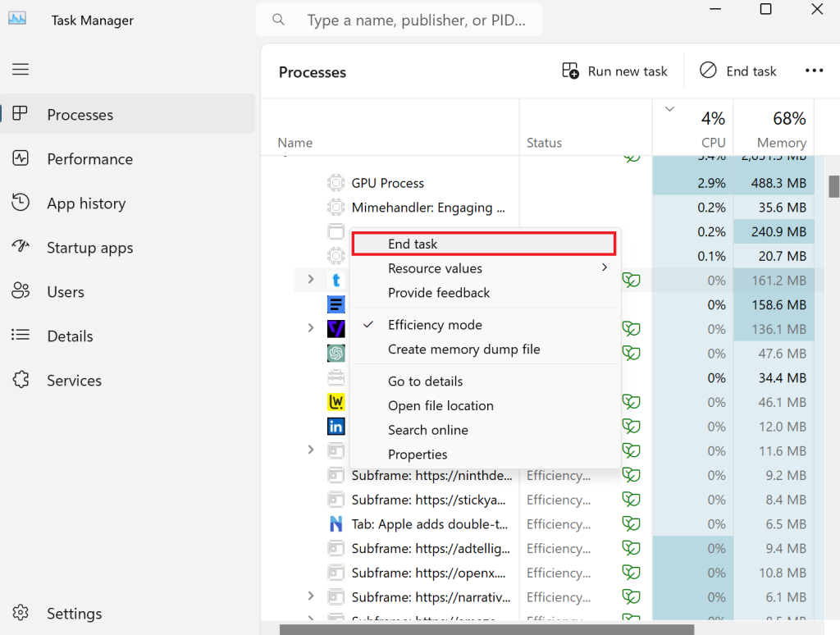This screenshot has width=840, height=635.
Task: Click the Run new task button
Action: pos(614,71)
